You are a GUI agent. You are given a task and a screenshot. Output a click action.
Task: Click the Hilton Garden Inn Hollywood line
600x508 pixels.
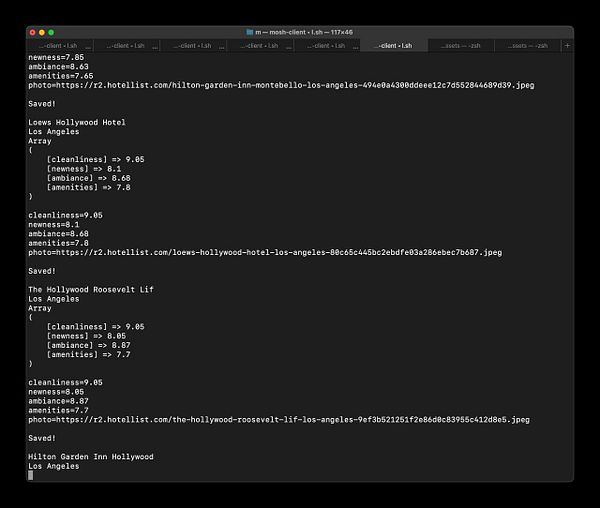point(91,457)
